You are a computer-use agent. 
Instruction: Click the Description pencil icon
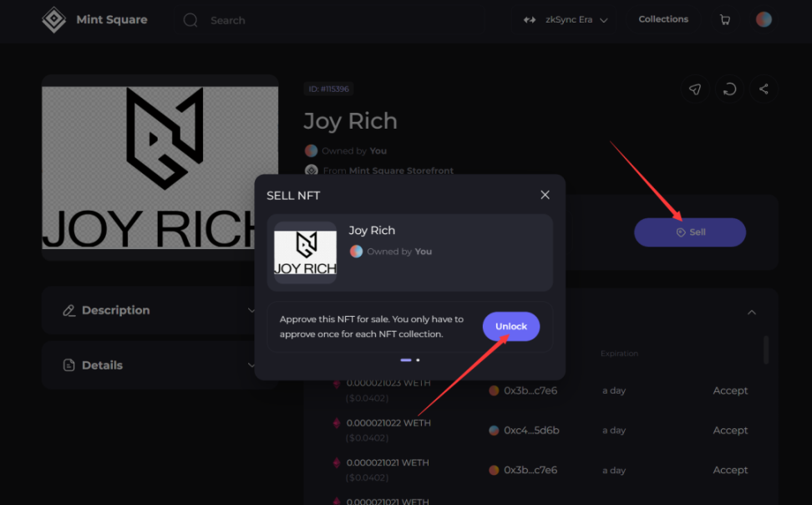point(69,310)
